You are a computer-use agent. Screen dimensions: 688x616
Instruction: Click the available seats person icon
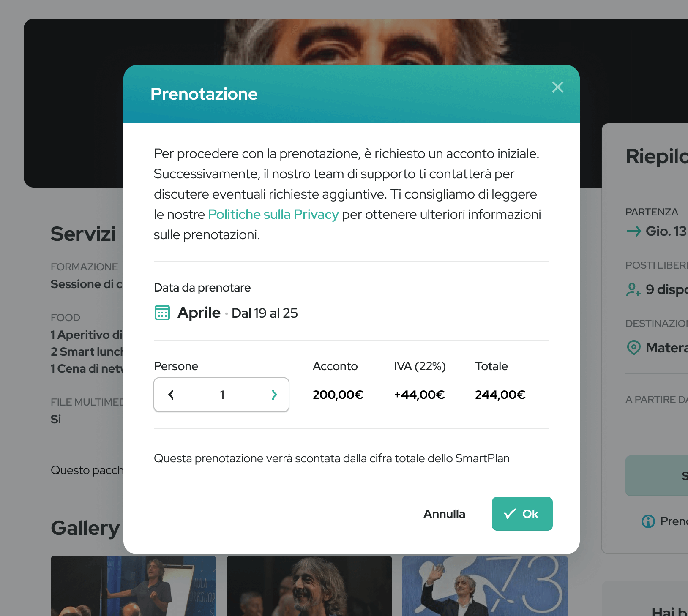tap(633, 289)
